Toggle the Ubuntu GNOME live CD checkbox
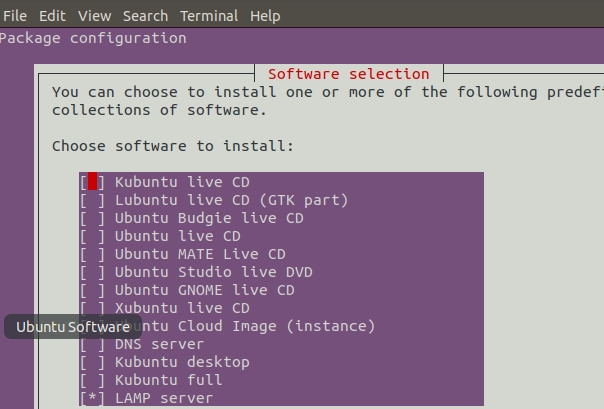Image resolution: width=604 pixels, height=409 pixels. (x=92, y=290)
